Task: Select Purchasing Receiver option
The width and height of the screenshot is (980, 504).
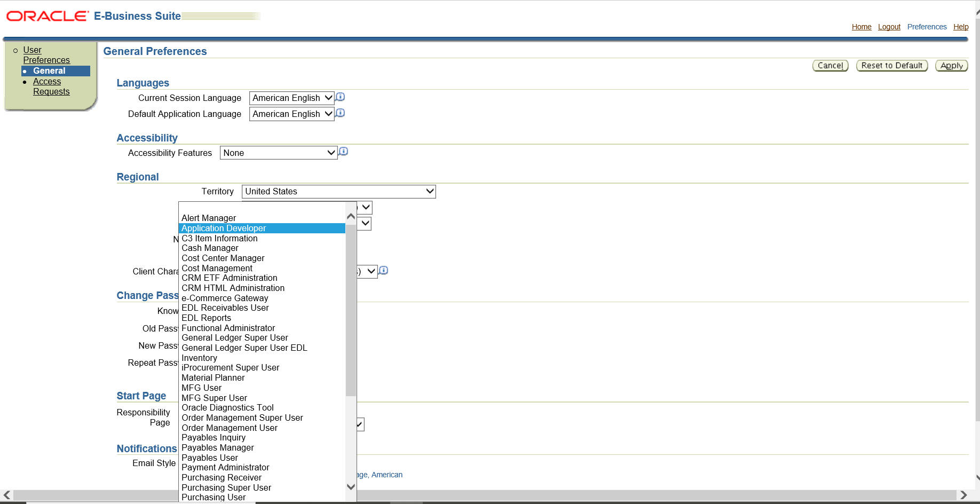Action: [262, 478]
